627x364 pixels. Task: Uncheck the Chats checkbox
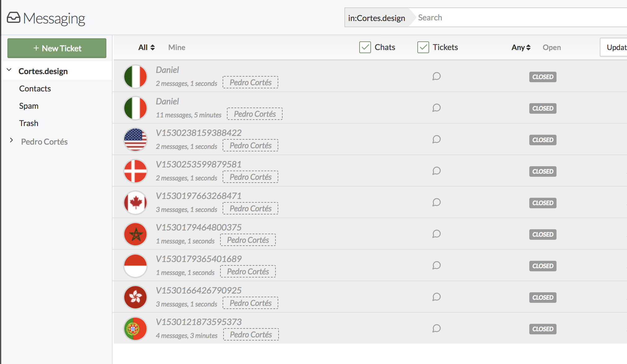[365, 47]
